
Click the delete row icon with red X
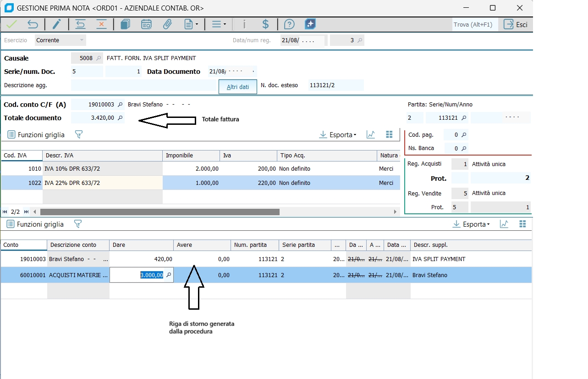101,24
